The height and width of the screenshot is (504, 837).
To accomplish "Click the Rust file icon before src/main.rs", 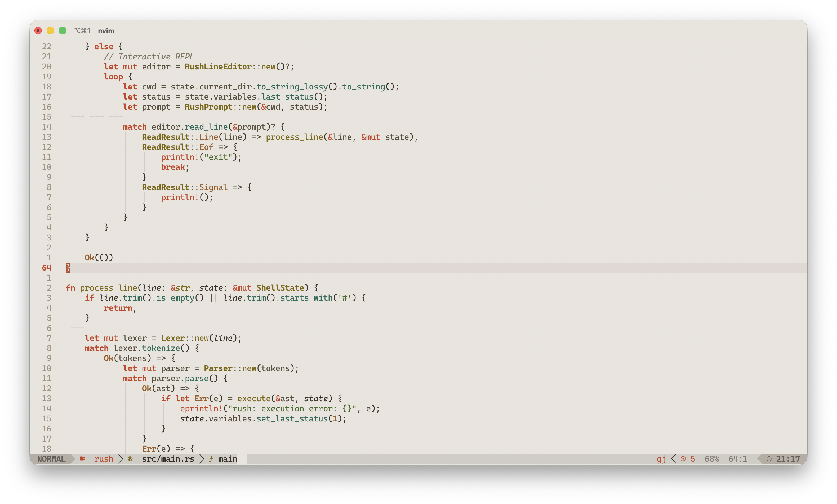I will (130, 459).
